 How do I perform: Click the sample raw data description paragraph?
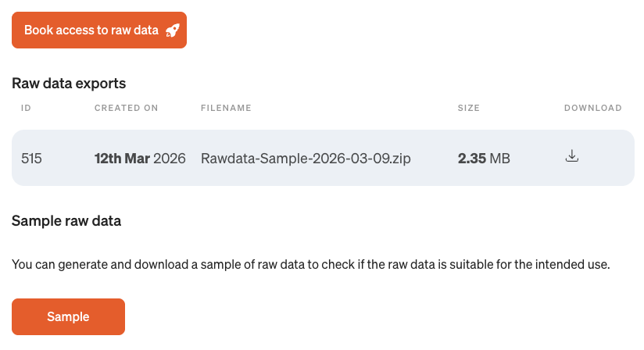tap(310, 265)
